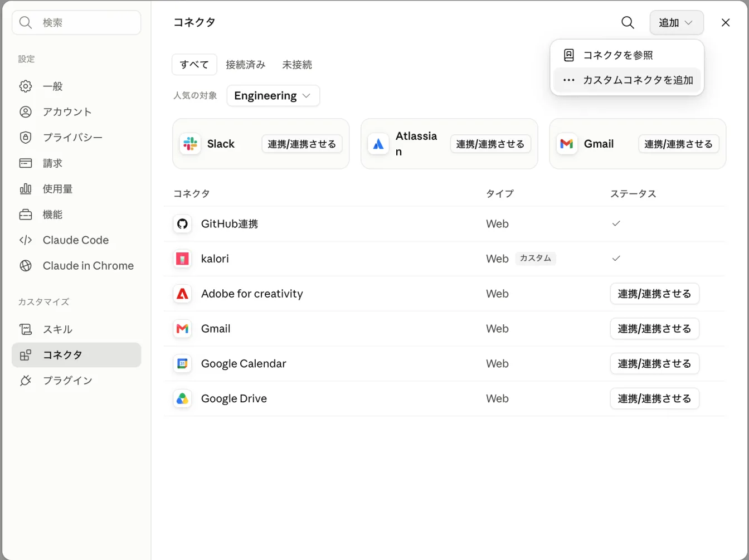Open Claude in Chrome via the globe icon
The height and width of the screenshot is (560, 749).
click(26, 266)
